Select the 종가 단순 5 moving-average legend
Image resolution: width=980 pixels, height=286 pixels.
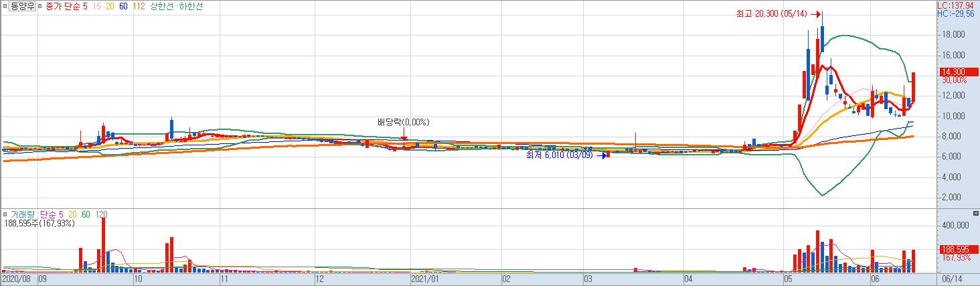[x=66, y=5]
